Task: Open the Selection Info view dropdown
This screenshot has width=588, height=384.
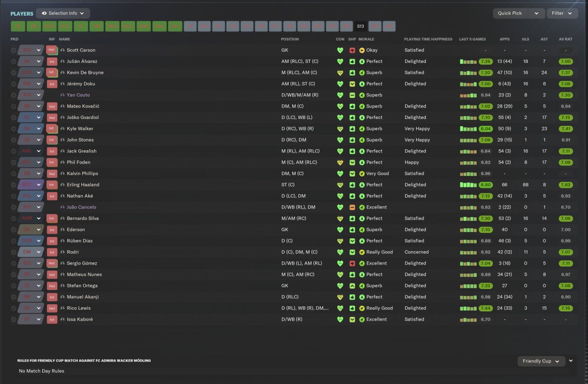Action: coord(63,13)
